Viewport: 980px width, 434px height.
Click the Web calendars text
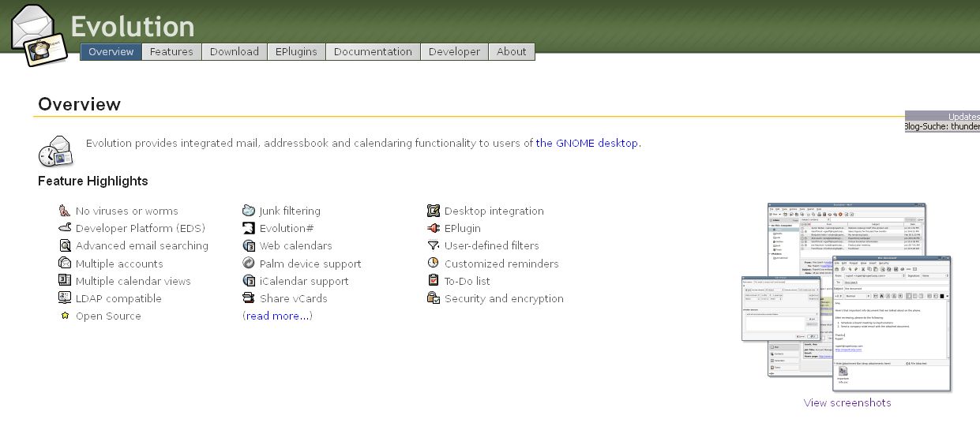pyautogui.click(x=296, y=245)
